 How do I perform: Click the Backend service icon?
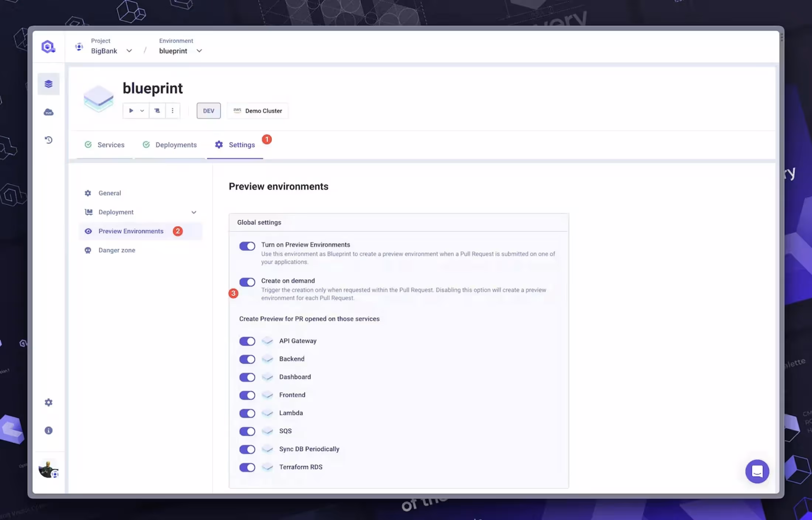pos(267,359)
